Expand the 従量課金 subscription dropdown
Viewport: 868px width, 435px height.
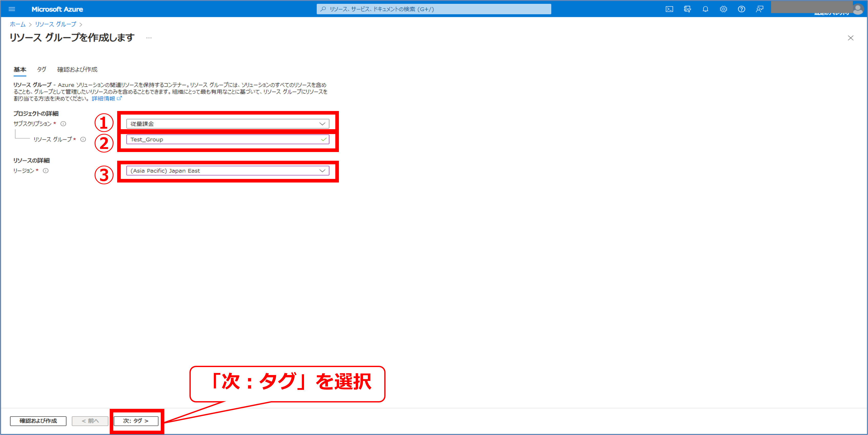[x=227, y=124]
